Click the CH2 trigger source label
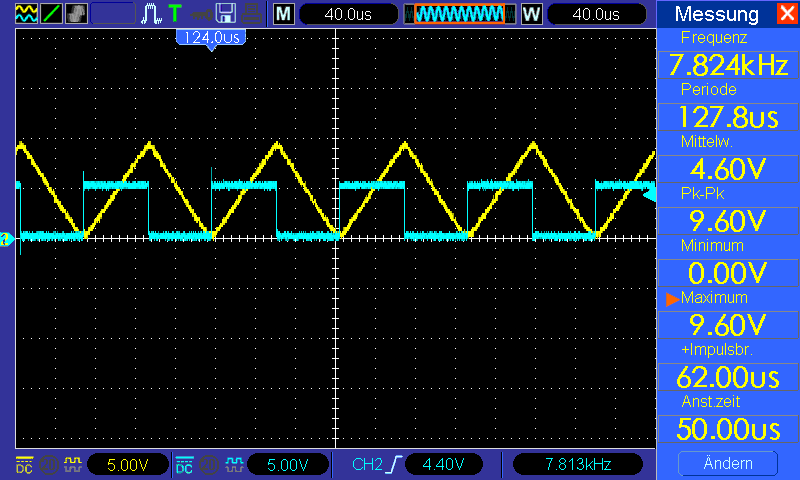Viewport: 800px width, 480px height. (367, 464)
